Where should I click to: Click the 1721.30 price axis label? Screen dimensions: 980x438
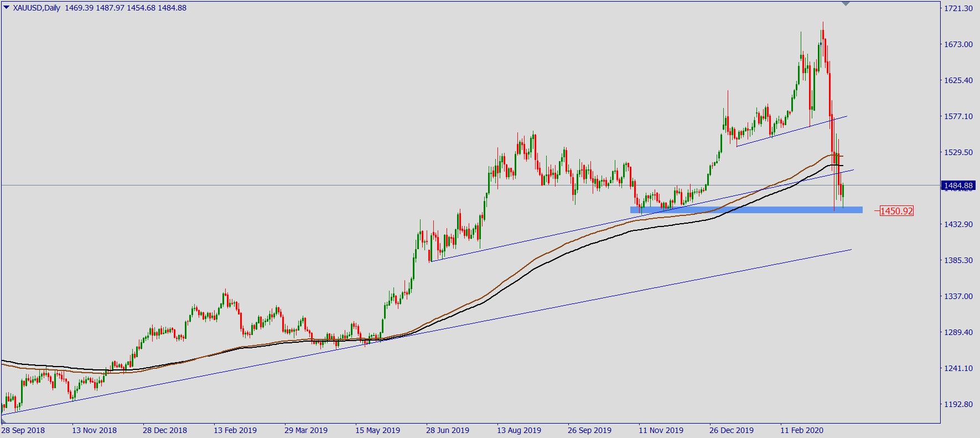(x=958, y=8)
